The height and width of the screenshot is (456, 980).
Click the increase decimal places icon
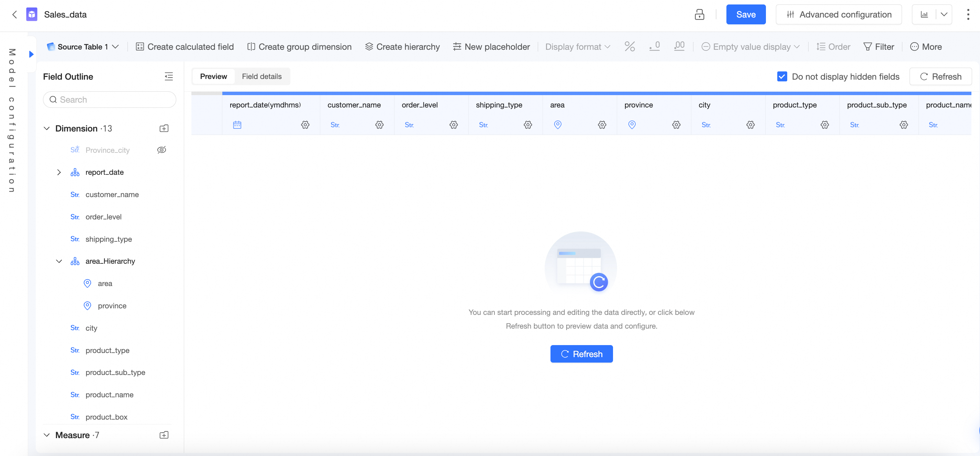(679, 46)
